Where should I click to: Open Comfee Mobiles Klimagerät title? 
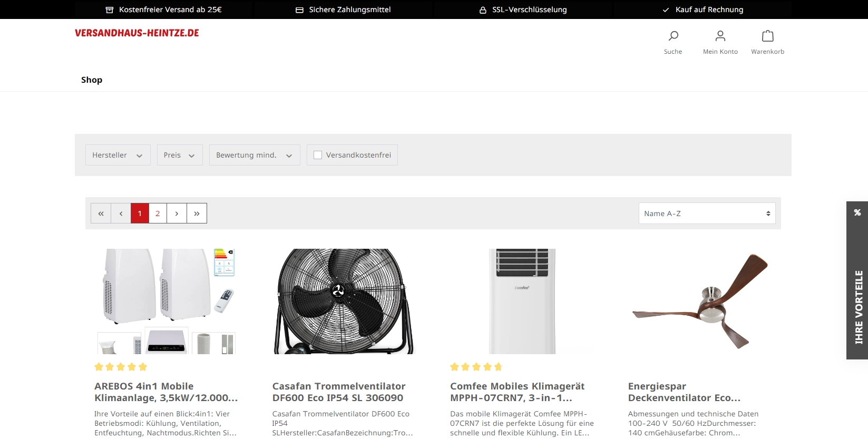click(517, 392)
